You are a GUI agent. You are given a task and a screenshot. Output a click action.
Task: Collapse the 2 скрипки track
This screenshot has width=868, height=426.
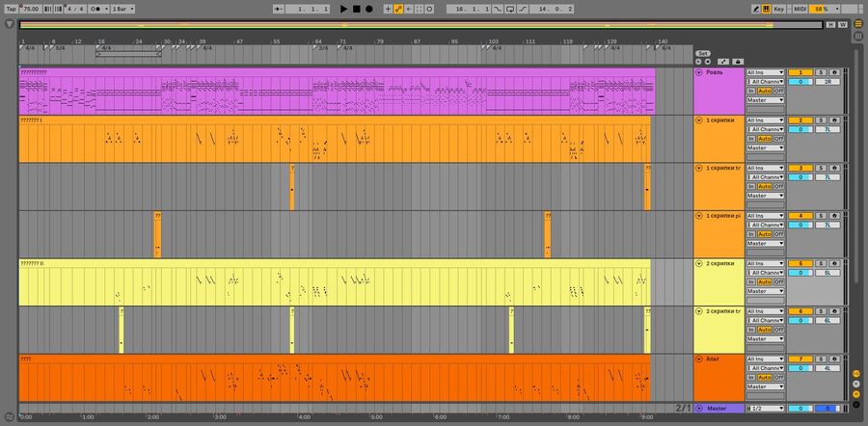point(698,263)
